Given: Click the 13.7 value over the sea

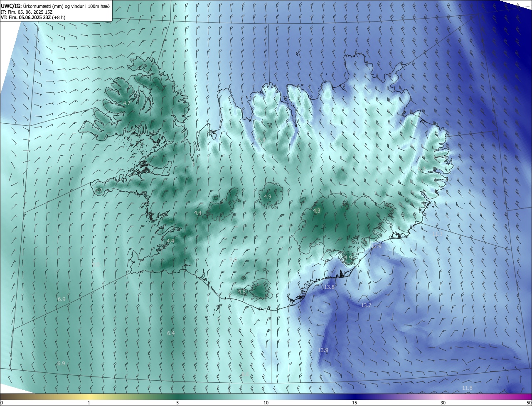Looking at the screenshot, I should 366,306.
